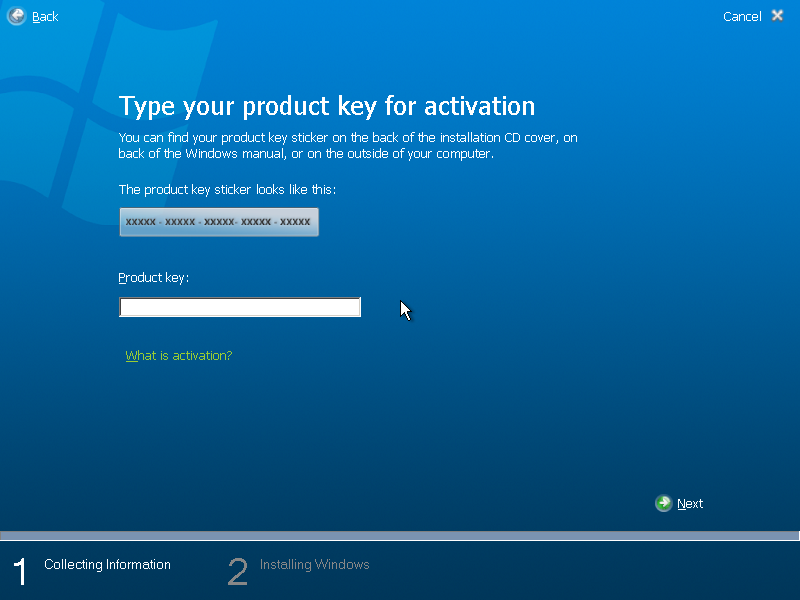Click the Type your product key heading

(x=327, y=105)
